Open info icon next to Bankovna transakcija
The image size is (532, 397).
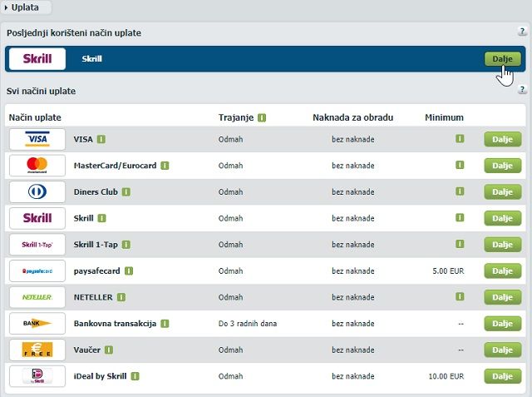tap(165, 324)
